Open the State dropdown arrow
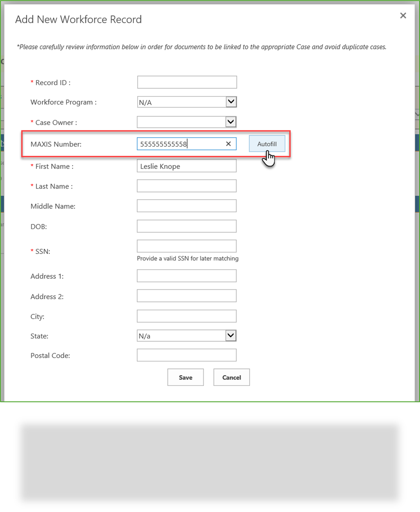 (231, 335)
